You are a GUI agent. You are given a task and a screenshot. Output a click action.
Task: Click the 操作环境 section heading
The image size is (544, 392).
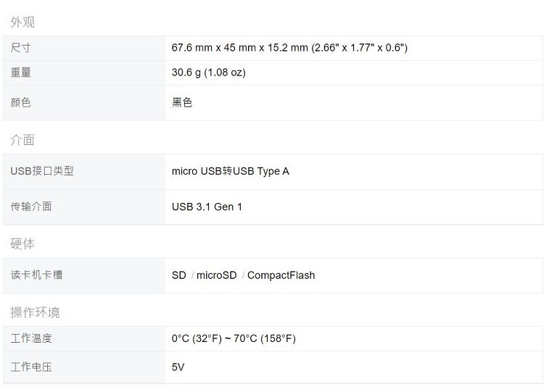tap(35, 312)
